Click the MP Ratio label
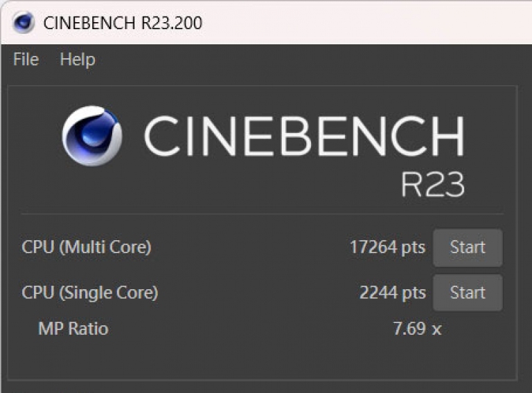532x393 pixels. (73, 328)
